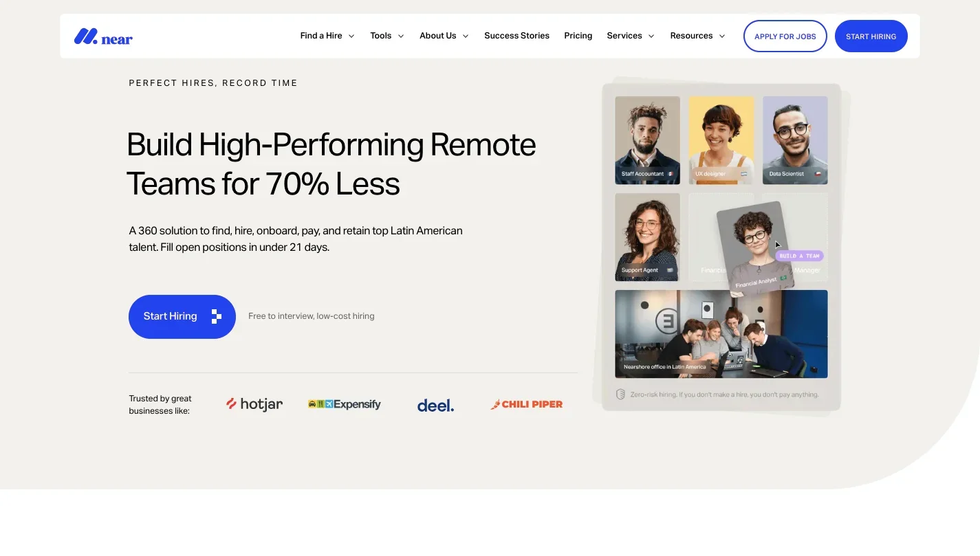Image resolution: width=980 pixels, height=556 pixels.
Task: Click the Hotjar logo
Action: point(254,404)
